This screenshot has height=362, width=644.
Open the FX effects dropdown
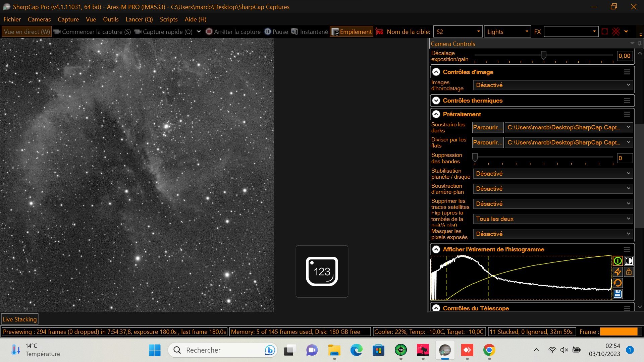[571, 32]
